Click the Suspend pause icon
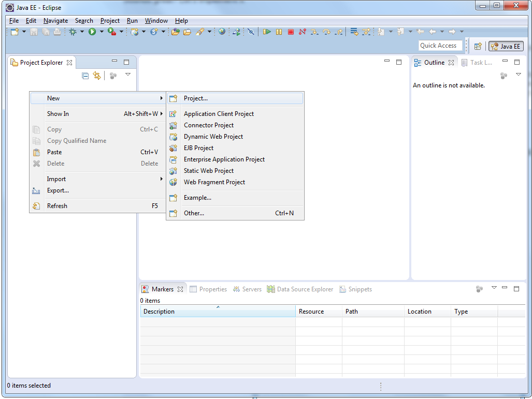 tap(279, 32)
